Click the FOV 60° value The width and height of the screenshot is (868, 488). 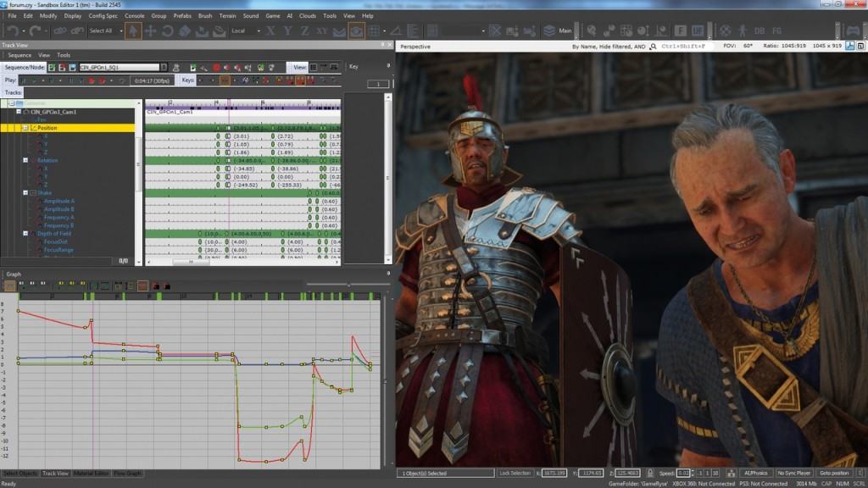coord(748,46)
